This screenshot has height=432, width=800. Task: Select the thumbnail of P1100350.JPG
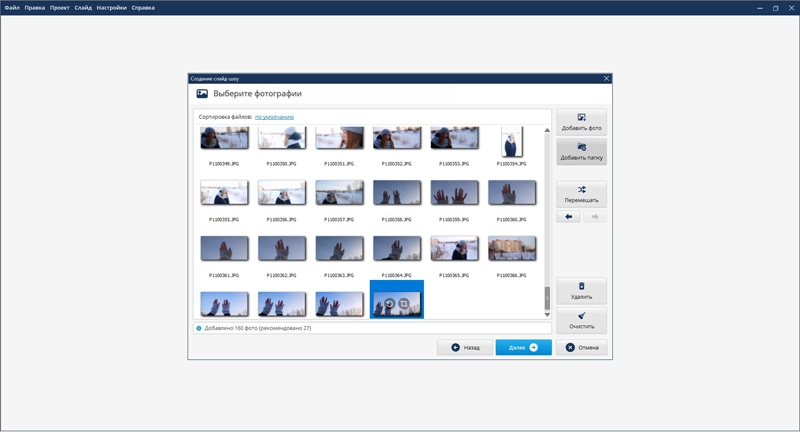point(282,138)
